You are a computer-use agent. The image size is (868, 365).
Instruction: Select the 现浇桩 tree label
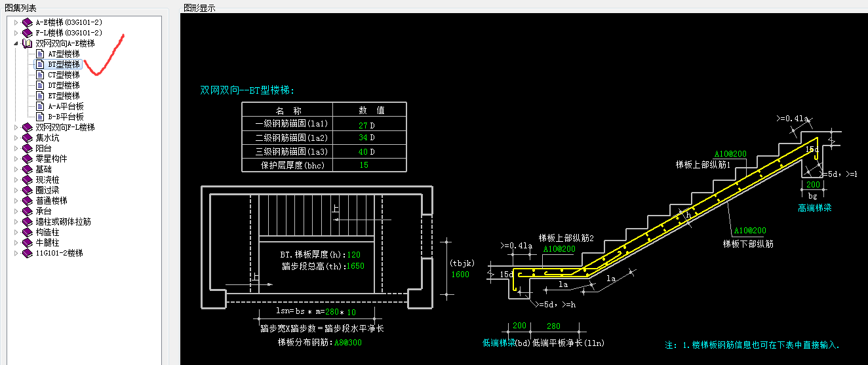(x=47, y=180)
